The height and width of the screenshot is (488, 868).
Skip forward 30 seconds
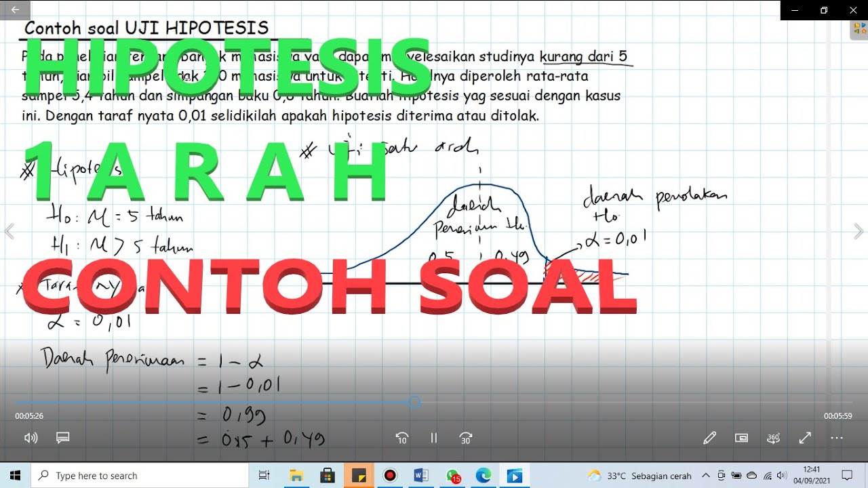pyautogui.click(x=466, y=438)
